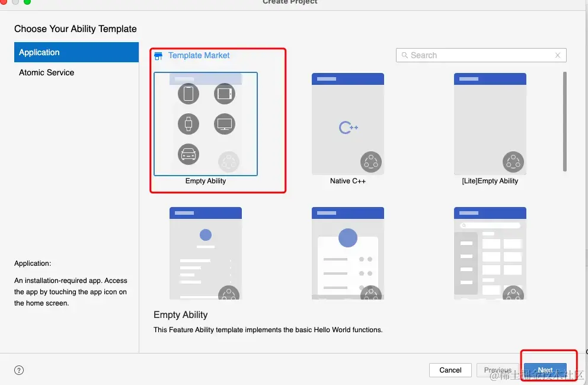Click the phone device icon in Empty Ability
Image resolution: width=588 pixels, height=385 pixels.
click(188, 94)
